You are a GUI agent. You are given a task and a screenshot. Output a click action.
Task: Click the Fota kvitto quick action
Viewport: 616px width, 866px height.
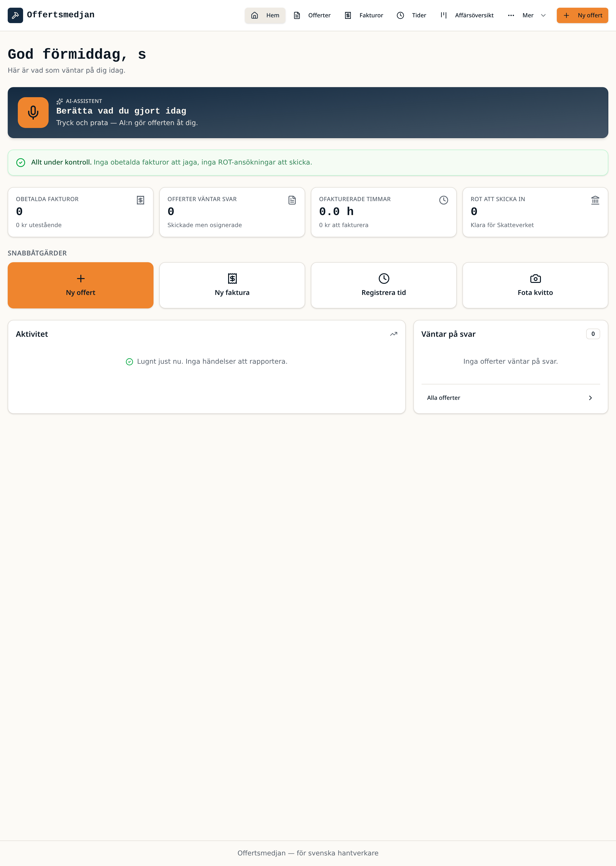pyautogui.click(x=535, y=285)
